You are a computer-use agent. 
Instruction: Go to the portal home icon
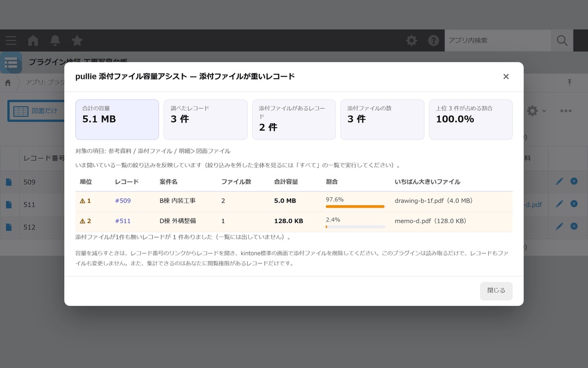33,40
